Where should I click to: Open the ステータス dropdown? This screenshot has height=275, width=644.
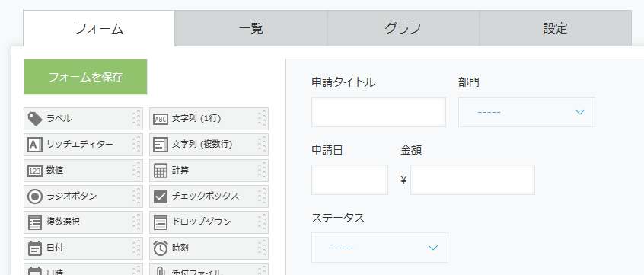pos(380,248)
